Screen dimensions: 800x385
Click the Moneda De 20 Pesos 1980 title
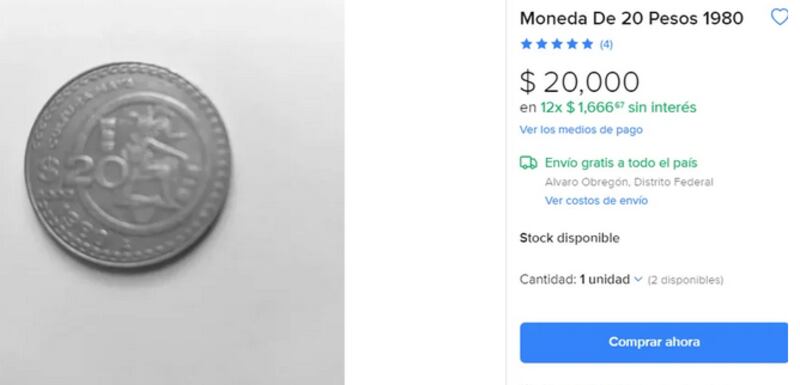[631, 18]
